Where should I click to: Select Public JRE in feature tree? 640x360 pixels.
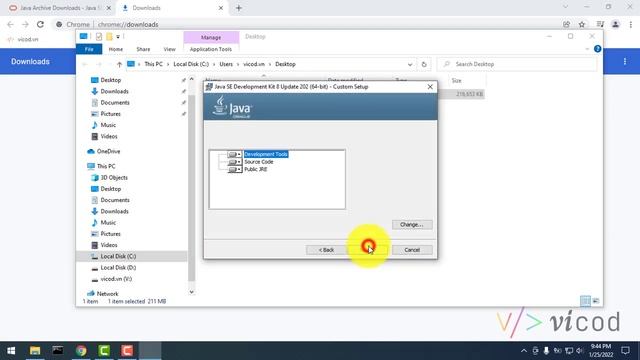point(256,169)
